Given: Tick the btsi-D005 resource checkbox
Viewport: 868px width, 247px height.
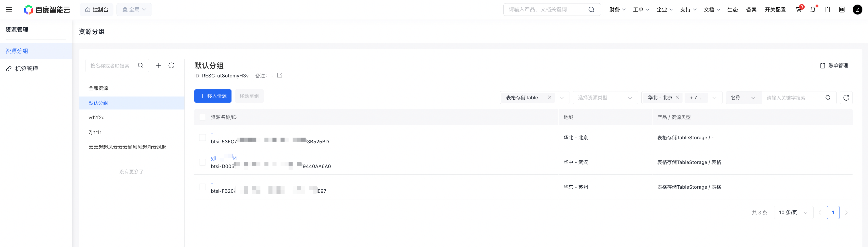Looking at the screenshot, I should point(202,162).
